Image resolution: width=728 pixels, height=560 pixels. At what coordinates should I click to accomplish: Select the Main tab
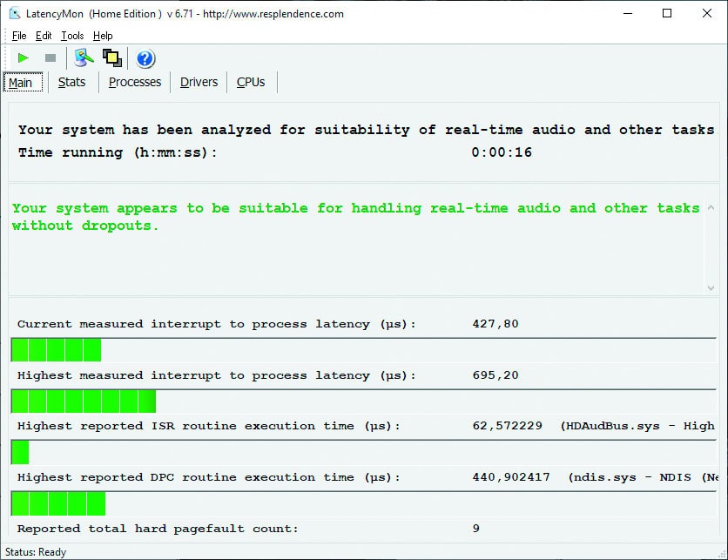tap(23, 82)
